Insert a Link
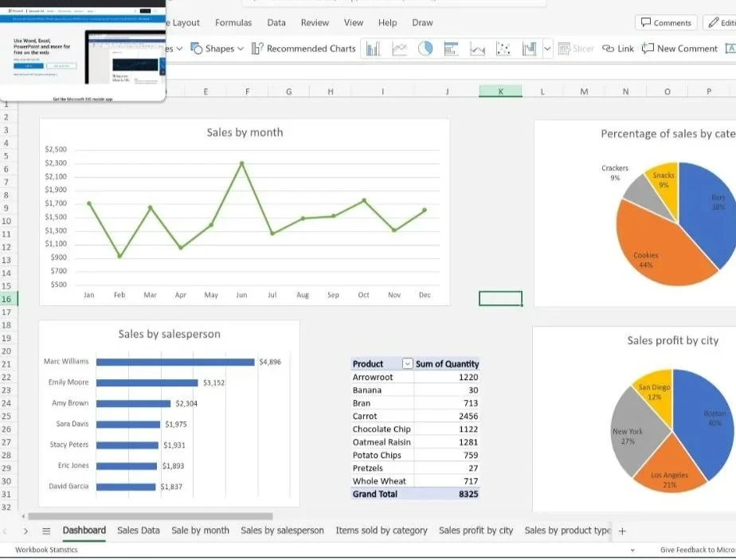The height and width of the screenshot is (560, 736). pos(618,49)
